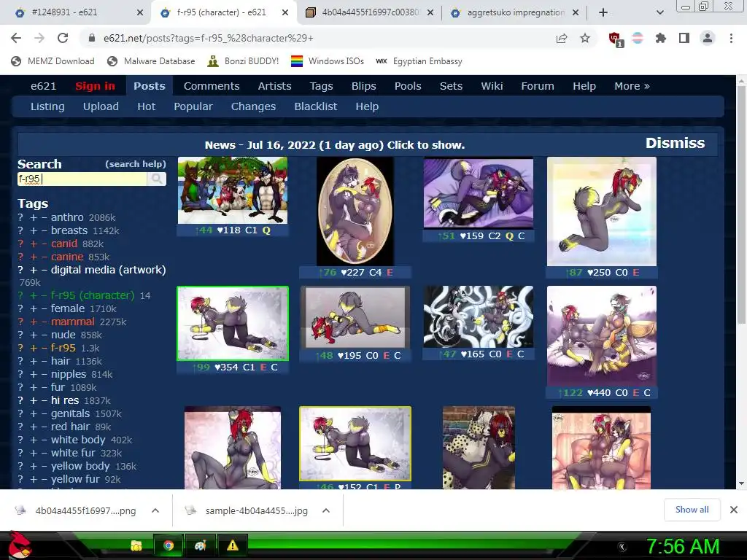The image size is (747, 560).
Task: Click the 'digital media (artwork)' tag
Action: (x=108, y=270)
